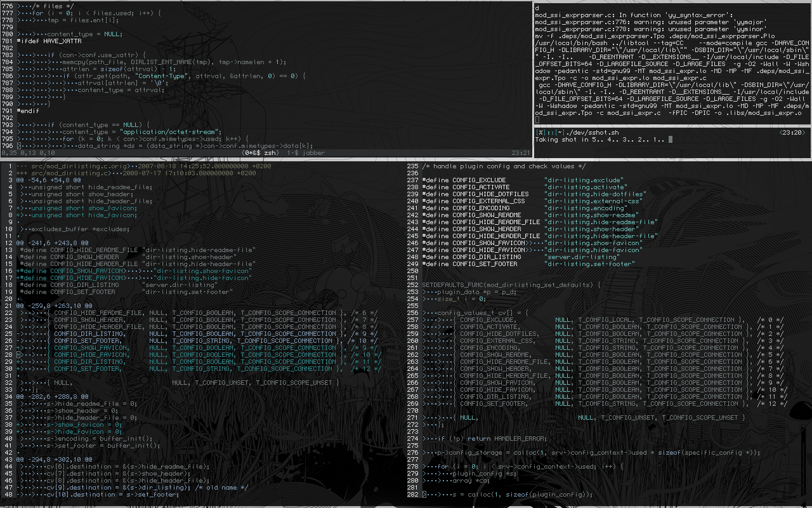
Task: Click the "/* files */" comment on line 776
Action: pyautogui.click(x=53, y=6)
